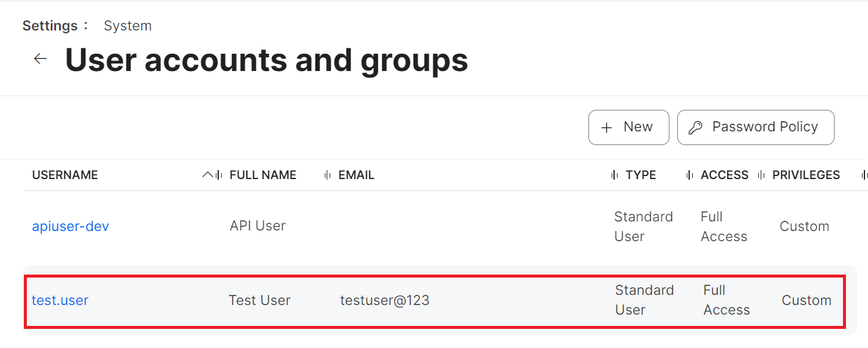Open the test.user account link
The image size is (868, 348).
tap(60, 300)
